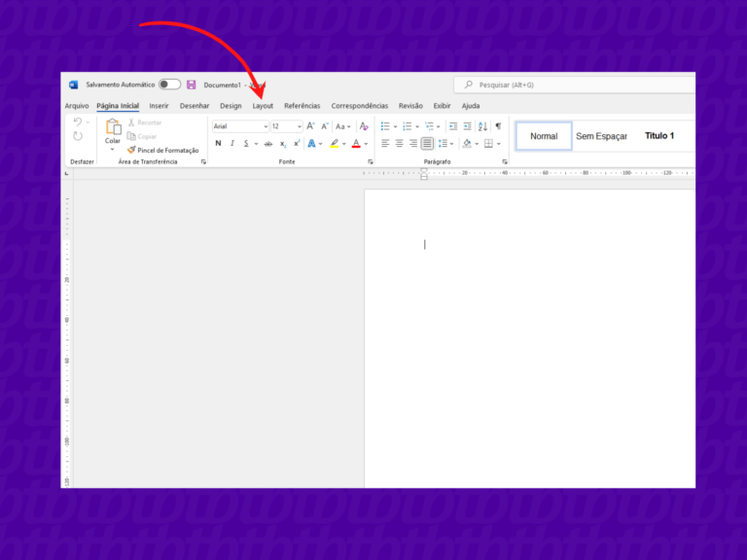Toggle the show paragraph marks ¶ icon
The image size is (747, 560).
tap(498, 126)
